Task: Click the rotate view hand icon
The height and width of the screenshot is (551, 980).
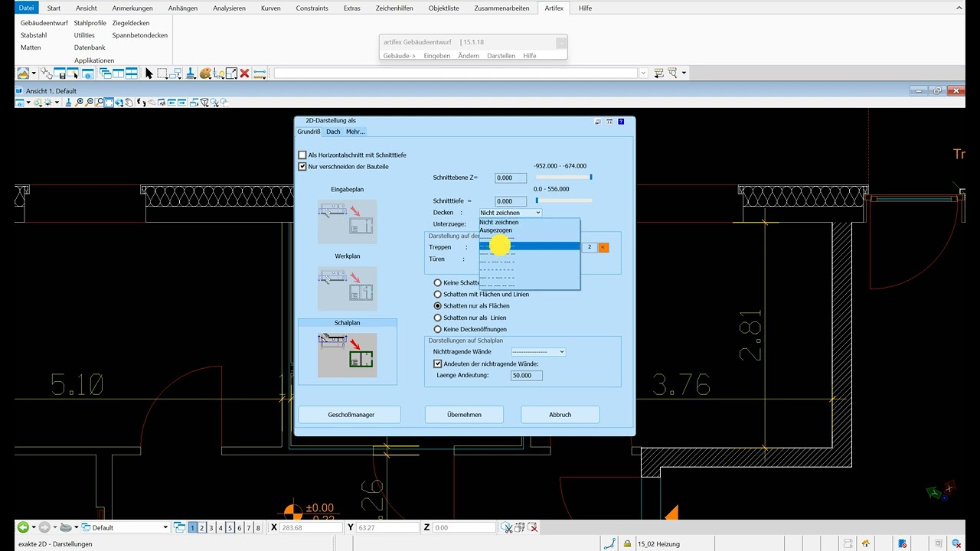Action: [x=129, y=103]
